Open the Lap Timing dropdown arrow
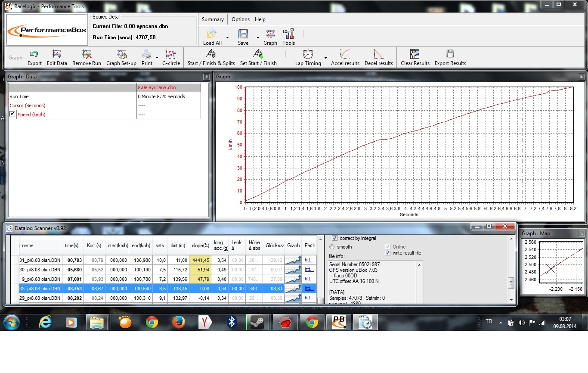The height and width of the screenshot is (373, 588). [325, 58]
